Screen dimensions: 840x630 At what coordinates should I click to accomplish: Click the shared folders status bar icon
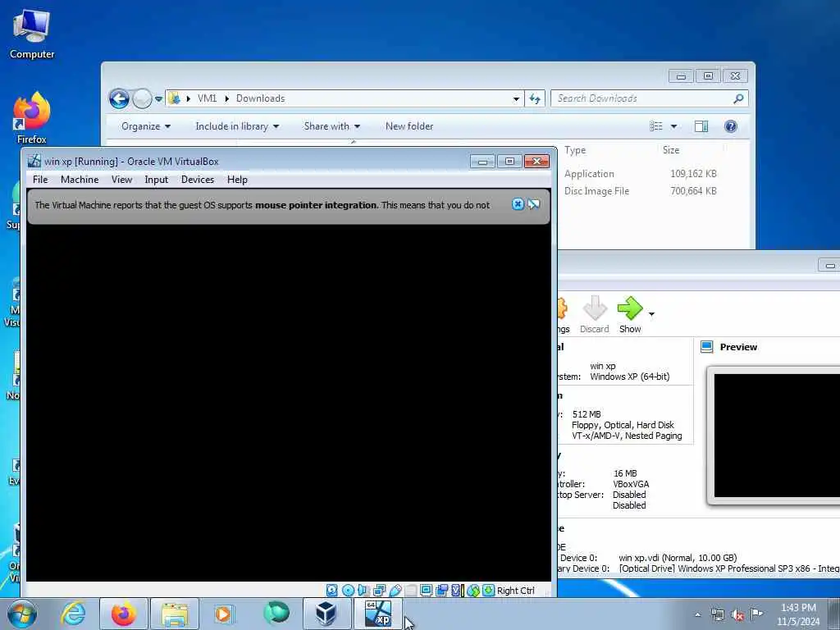[x=411, y=591]
